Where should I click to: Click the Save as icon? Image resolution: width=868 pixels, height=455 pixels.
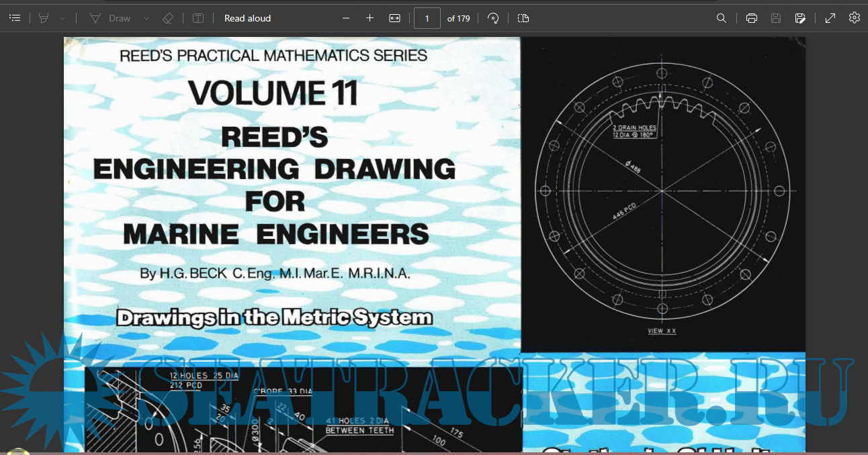pyautogui.click(x=800, y=18)
